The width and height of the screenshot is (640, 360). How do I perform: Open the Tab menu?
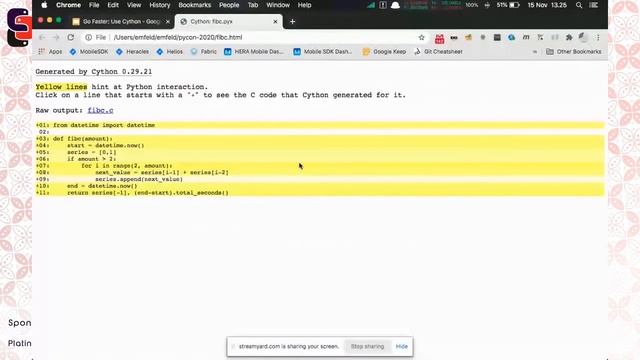coord(253,5)
